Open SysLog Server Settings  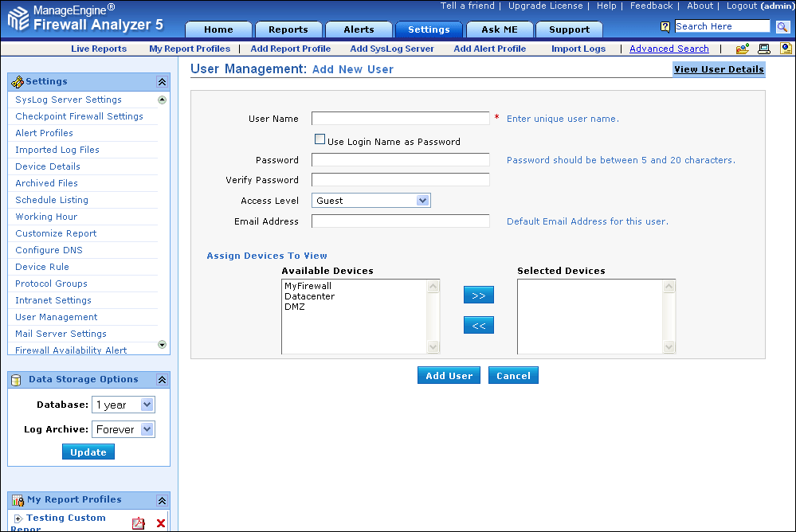pos(69,100)
